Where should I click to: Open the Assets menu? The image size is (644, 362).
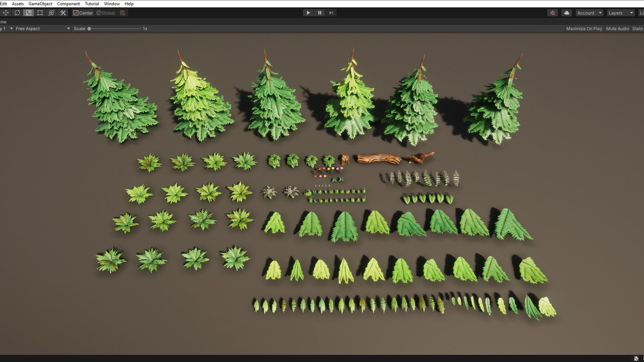(18, 4)
